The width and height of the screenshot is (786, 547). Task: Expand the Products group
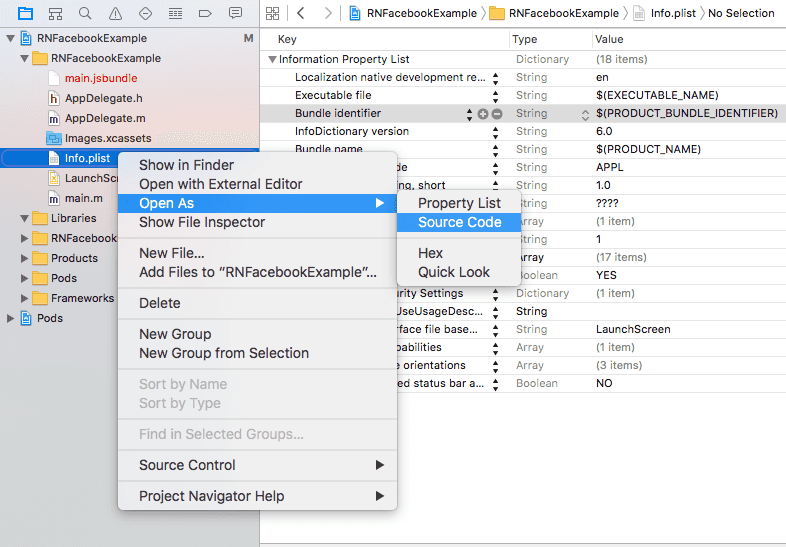pyautogui.click(x=24, y=258)
